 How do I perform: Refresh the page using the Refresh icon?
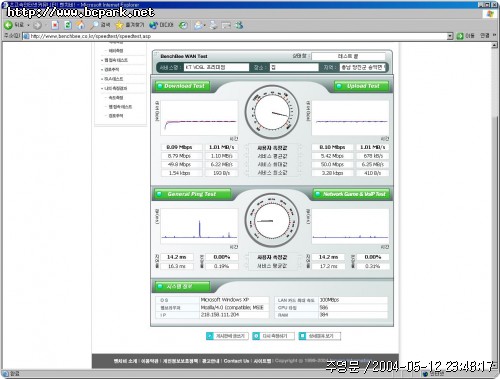pos(68,25)
